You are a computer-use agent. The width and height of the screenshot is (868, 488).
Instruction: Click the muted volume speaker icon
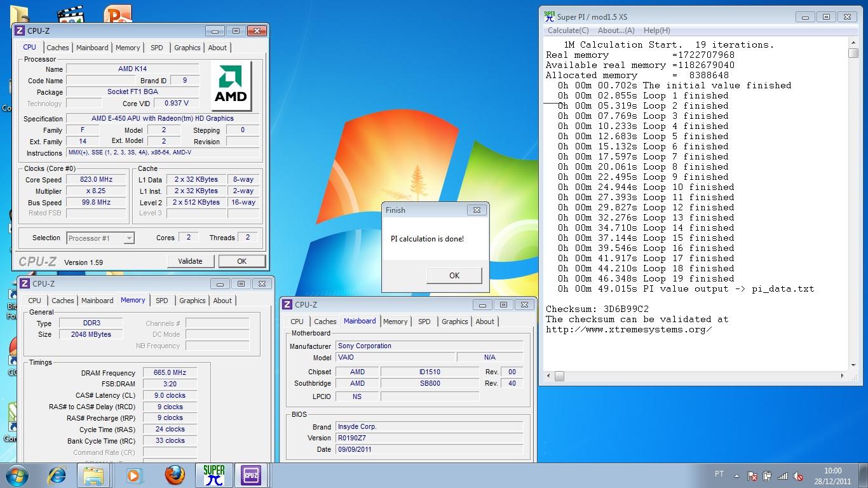[798, 475]
